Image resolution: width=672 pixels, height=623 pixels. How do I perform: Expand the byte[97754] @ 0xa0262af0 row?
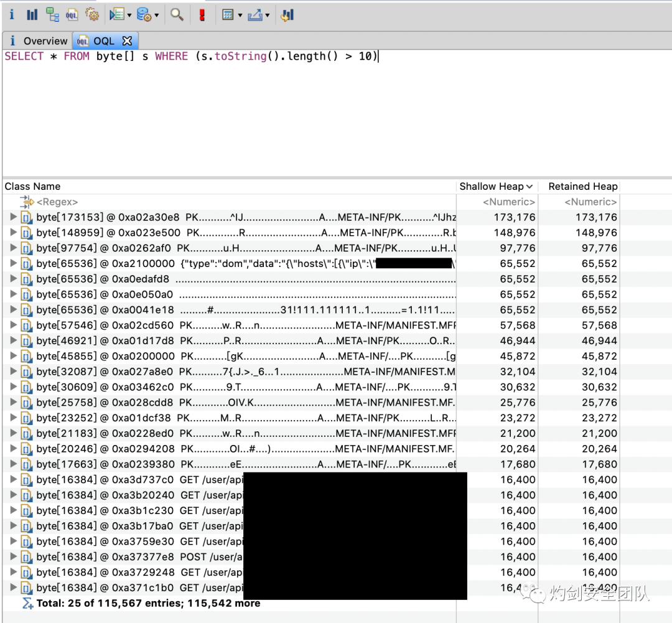tap(13, 248)
